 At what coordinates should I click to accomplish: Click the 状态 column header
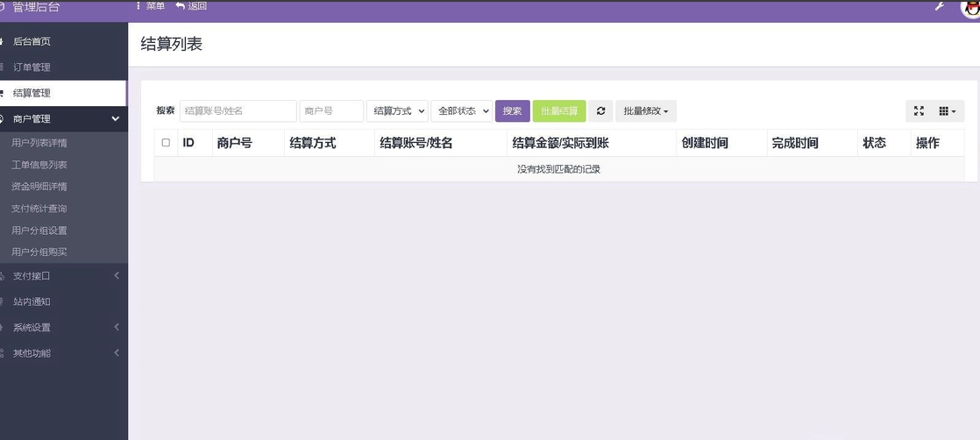[x=884, y=143]
